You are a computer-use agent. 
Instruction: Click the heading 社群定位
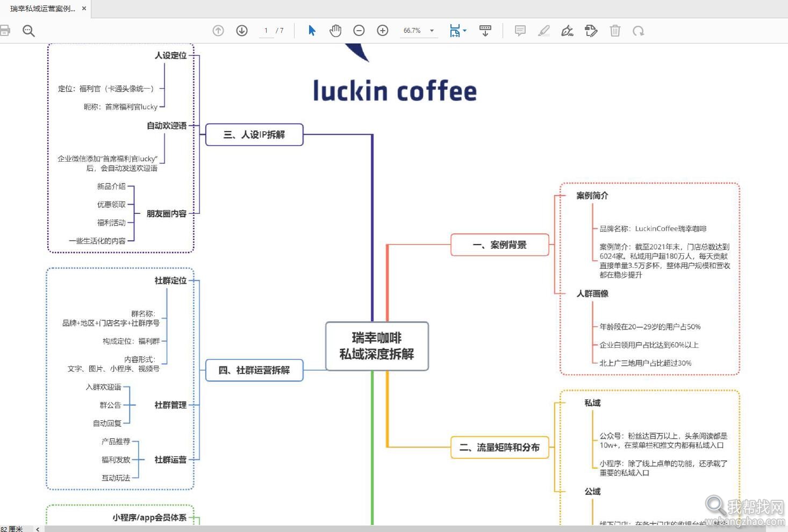point(171,281)
